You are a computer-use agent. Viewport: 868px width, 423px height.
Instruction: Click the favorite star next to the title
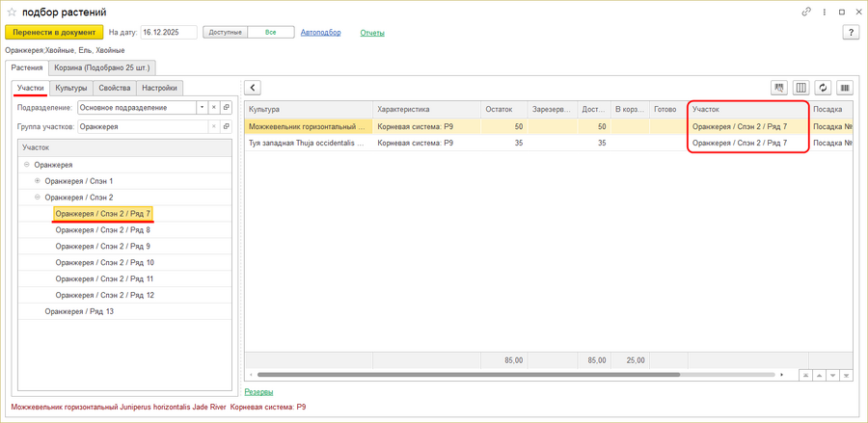(12, 12)
